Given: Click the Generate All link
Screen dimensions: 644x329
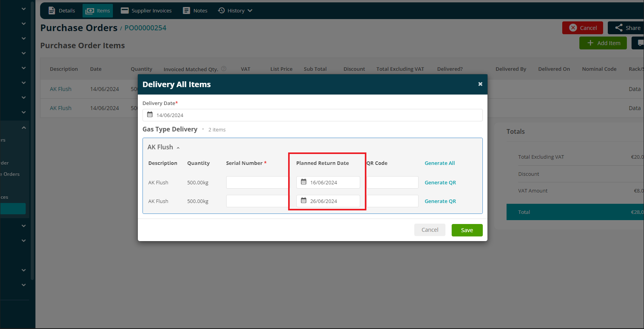Looking at the screenshot, I should tap(440, 163).
